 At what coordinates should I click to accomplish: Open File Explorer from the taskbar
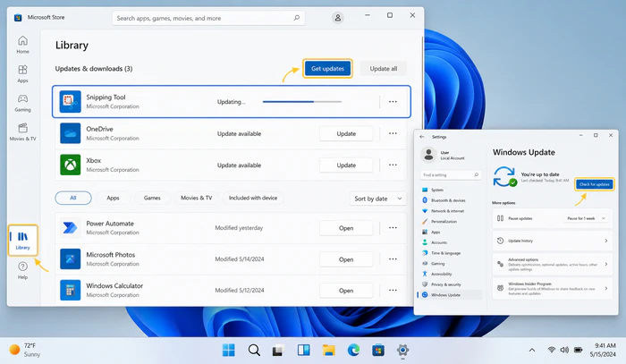click(x=328, y=351)
